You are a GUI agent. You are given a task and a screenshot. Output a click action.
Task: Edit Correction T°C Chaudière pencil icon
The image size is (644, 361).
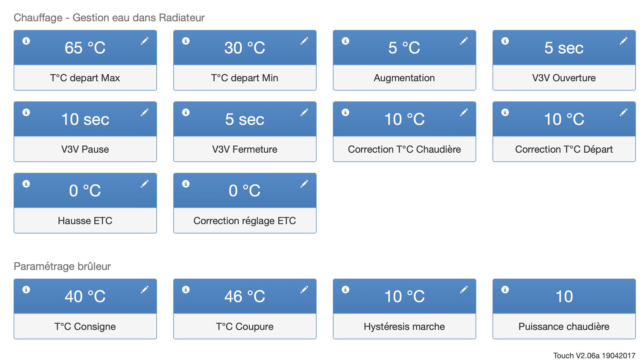[464, 112]
